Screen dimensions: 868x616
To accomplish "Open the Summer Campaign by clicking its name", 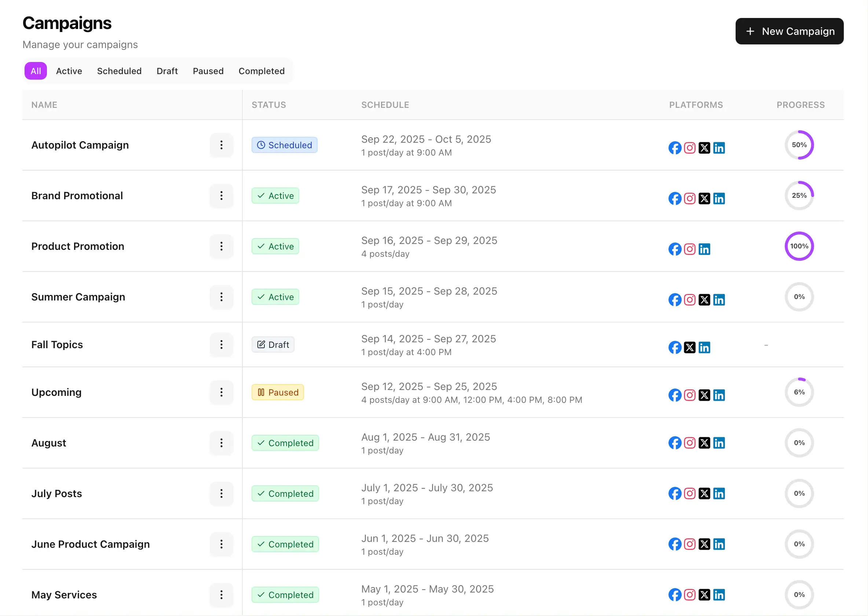I will point(78,297).
